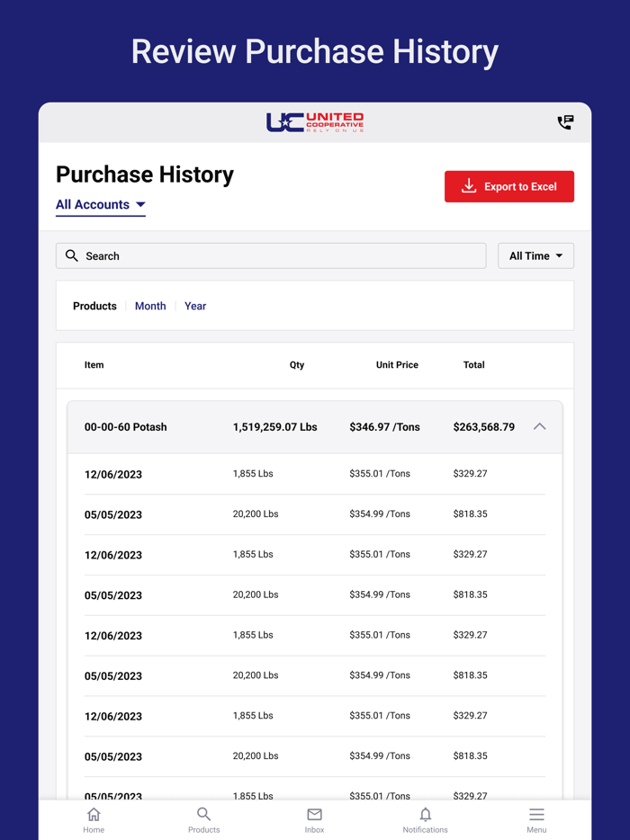Switch to Year grouping tab
Screen dimensions: 630x840
click(x=195, y=306)
